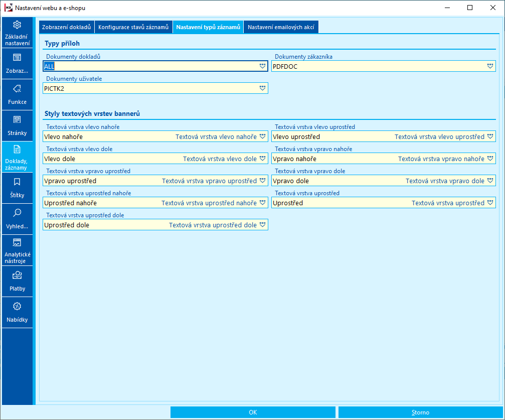Maximize the settings window
505x420 pixels.
click(470, 8)
